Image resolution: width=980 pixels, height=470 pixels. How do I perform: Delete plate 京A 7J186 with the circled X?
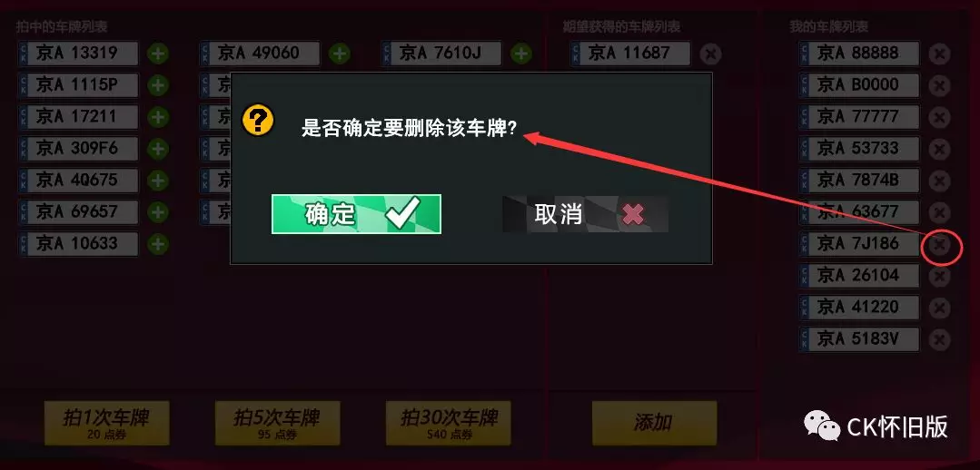pyautogui.click(x=939, y=245)
